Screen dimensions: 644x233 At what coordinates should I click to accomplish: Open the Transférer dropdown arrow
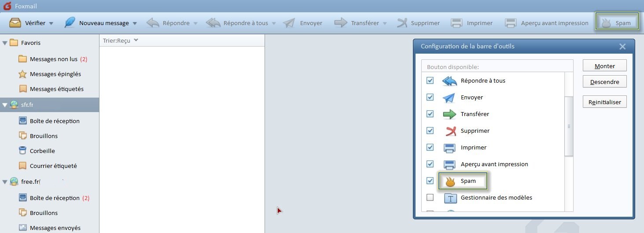tap(385, 23)
